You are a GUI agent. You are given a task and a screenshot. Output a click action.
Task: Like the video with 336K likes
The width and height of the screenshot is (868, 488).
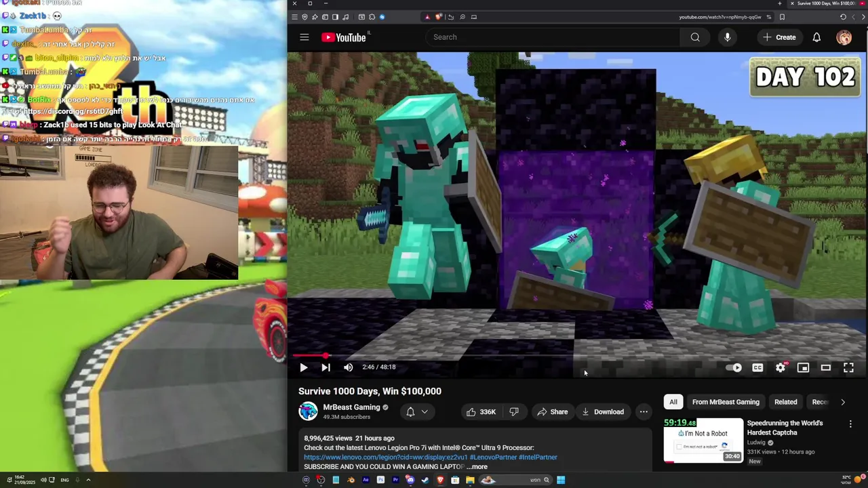tap(480, 411)
